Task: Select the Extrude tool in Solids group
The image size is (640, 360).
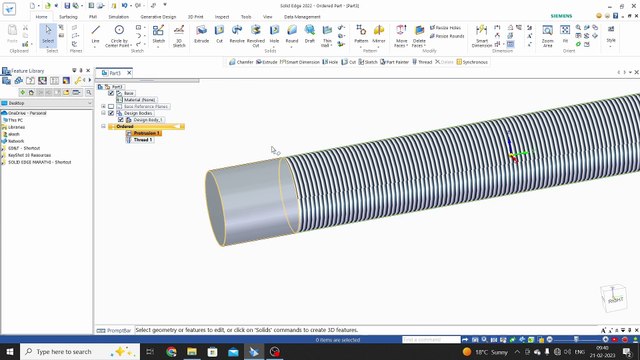Action: (x=201, y=34)
